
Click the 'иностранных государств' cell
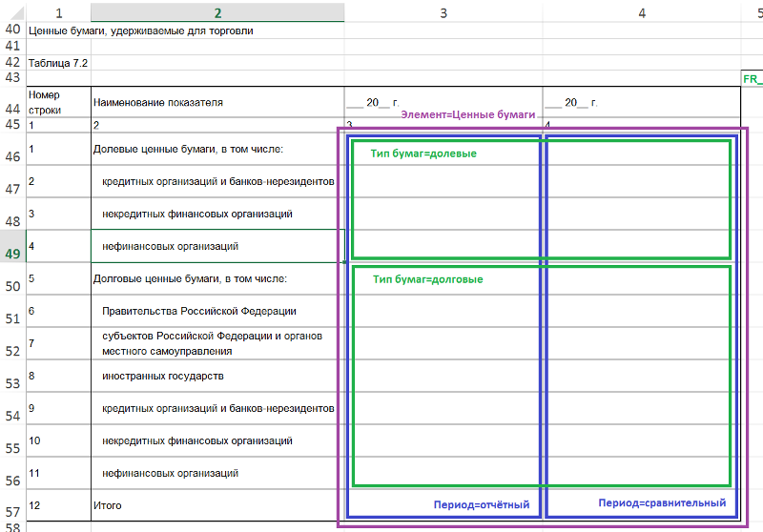point(217,376)
